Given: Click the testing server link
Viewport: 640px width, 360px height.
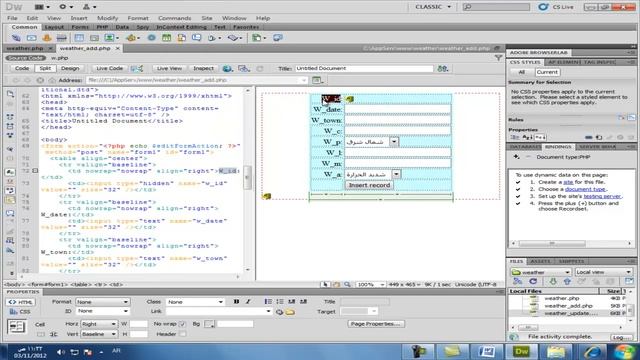Looking at the screenshot, I should (x=602, y=196).
